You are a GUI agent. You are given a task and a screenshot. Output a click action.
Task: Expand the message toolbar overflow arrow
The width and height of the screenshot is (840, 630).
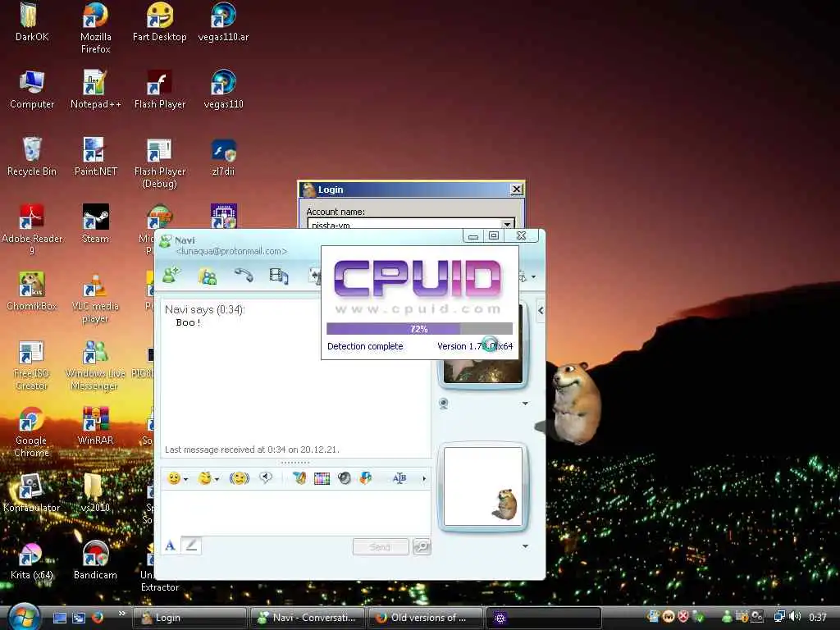pyautogui.click(x=424, y=478)
